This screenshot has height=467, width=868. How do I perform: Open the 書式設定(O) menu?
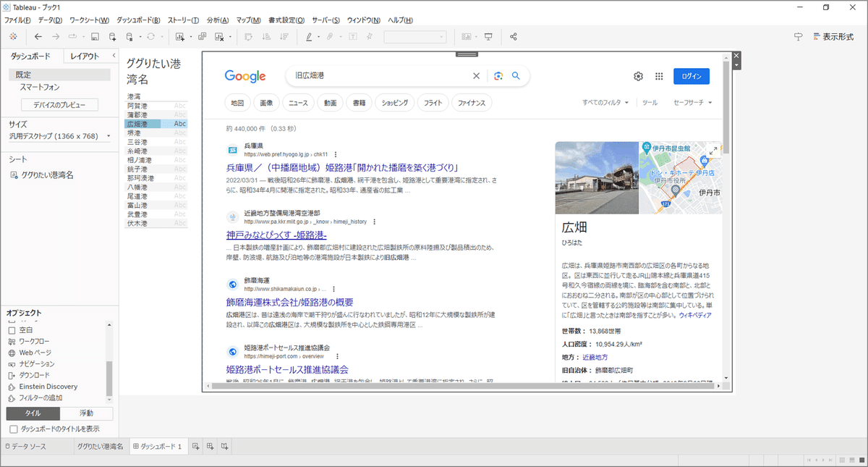pos(286,20)
